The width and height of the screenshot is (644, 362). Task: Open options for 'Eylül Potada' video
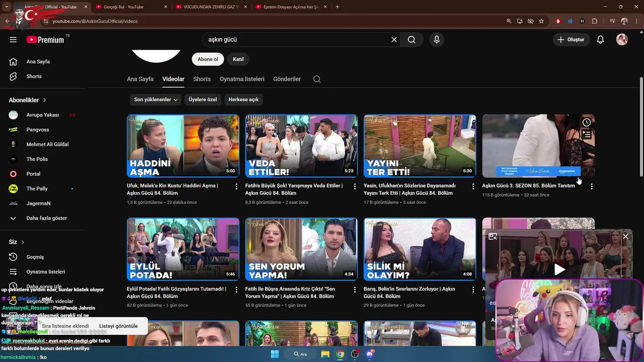click(236, 290)
